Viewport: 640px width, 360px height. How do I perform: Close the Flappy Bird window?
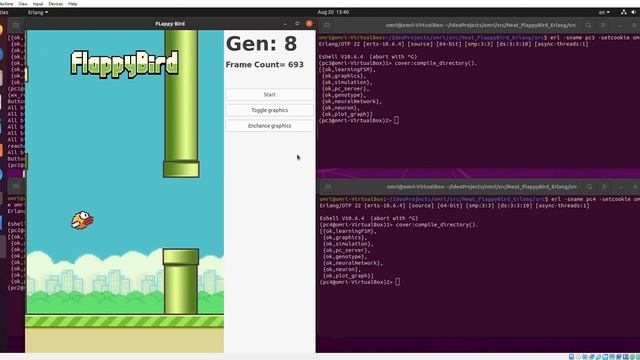[x=309, y=24]
